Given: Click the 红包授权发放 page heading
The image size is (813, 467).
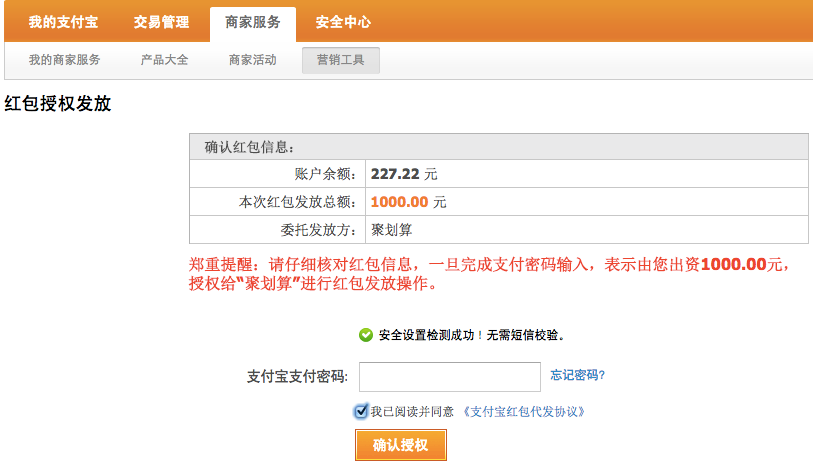Looking at the screenshot, I should (58, 103).
